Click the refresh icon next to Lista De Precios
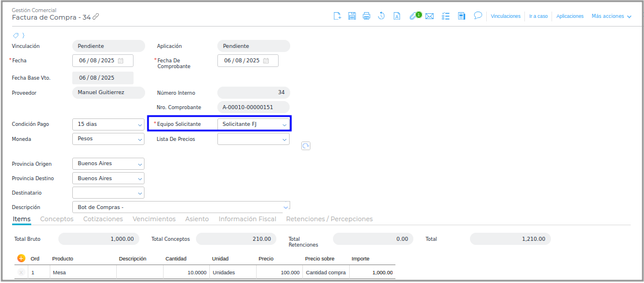The image size is (644, 283). (x=306, y=146)
